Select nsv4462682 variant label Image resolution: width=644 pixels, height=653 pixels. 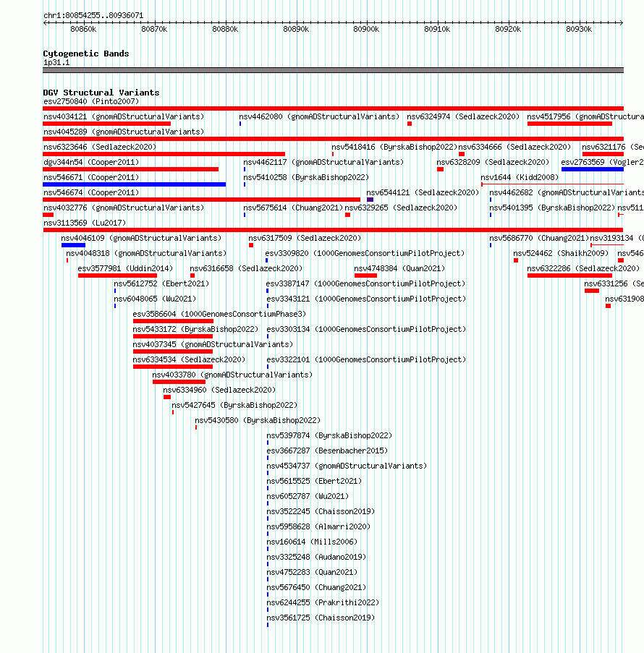point(567,193)
